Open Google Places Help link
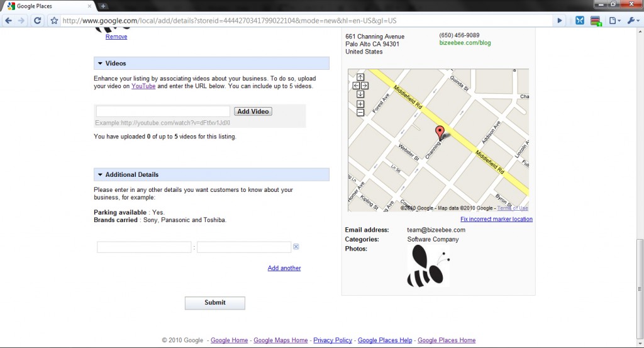The height and width of the screenshot is (348, 644). tap(385, 340)
